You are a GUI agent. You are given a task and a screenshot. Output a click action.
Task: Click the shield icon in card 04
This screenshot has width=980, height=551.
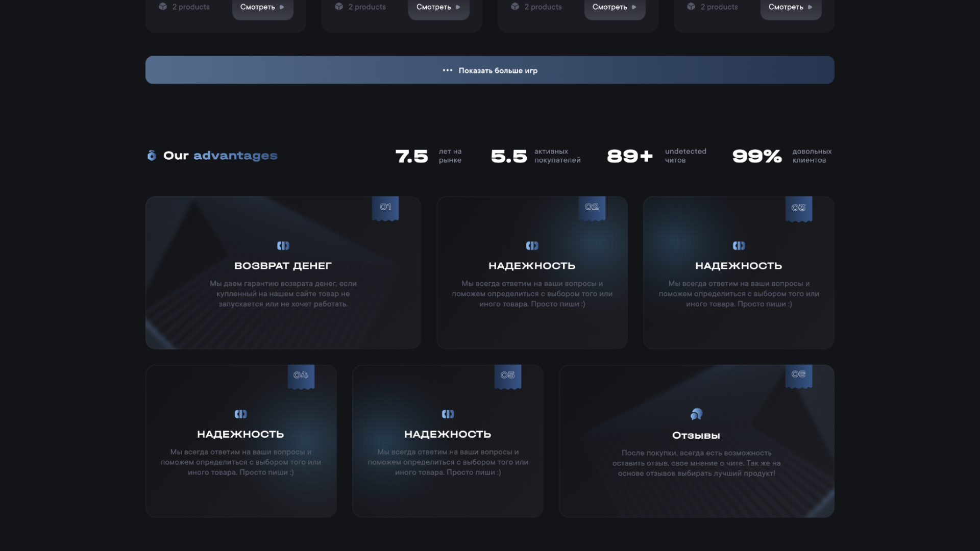click(240, 414)
